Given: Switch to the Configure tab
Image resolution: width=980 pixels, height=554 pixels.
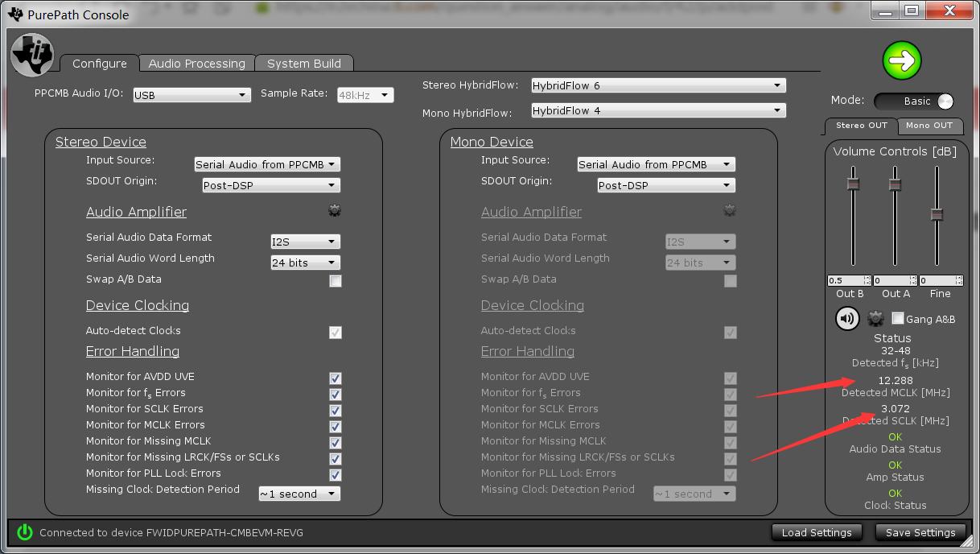Looking at the screenshot, I should 100,64.
